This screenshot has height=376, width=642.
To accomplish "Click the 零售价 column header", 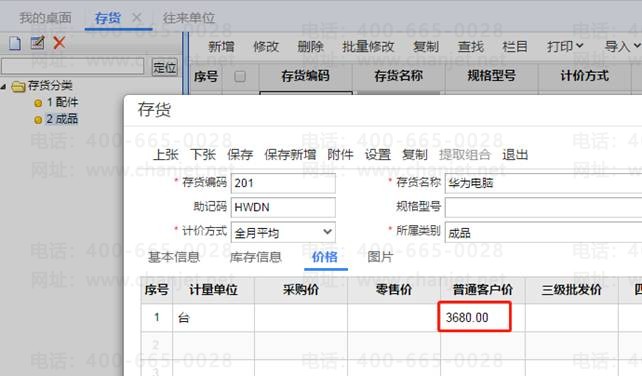I will (394, 290).
